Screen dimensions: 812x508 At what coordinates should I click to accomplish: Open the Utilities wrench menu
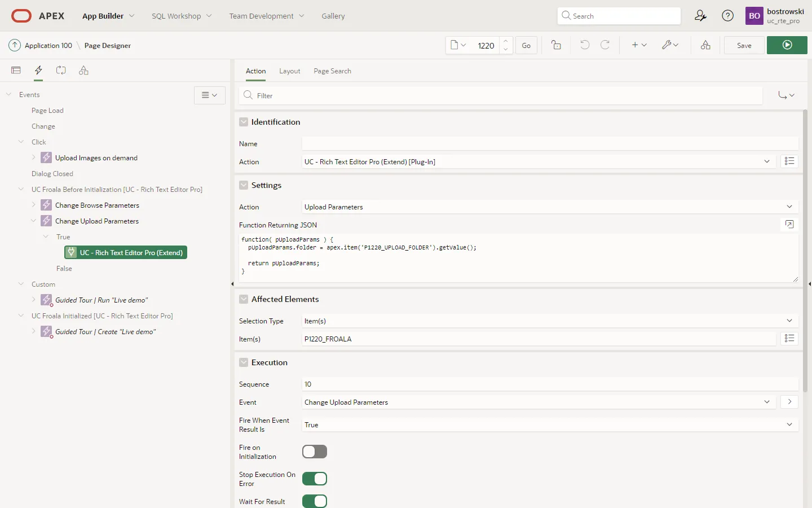click(670, 45)
